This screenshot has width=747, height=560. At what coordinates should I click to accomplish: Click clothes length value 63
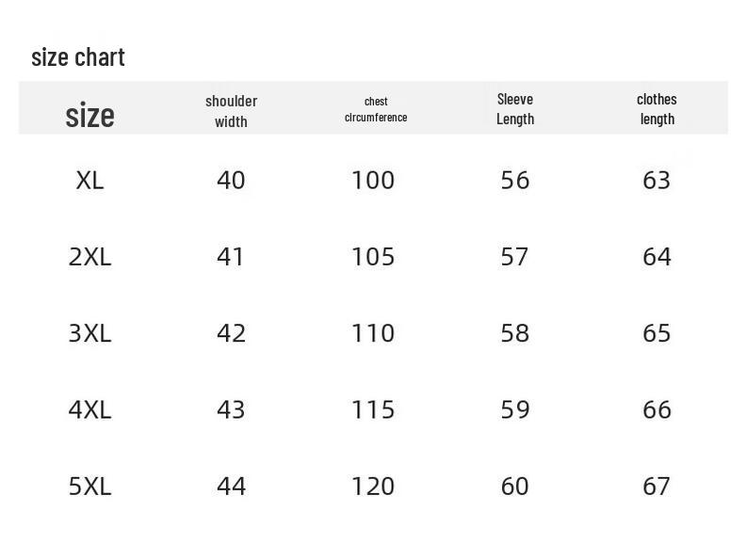[x=657, y=180]
